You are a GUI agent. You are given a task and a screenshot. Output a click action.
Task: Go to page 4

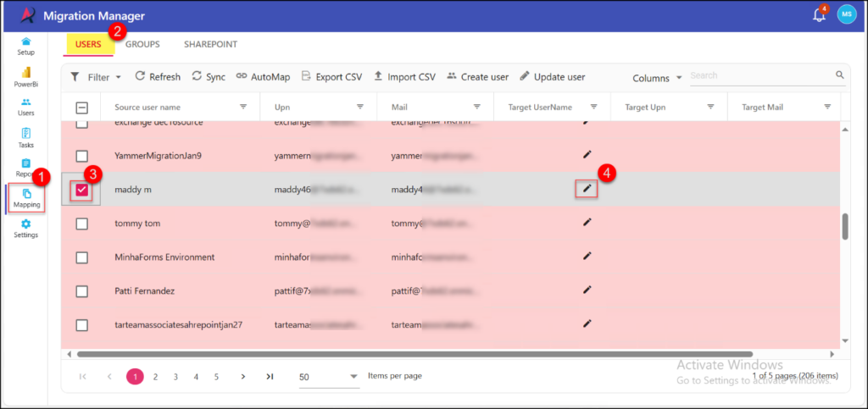click(196, 377)
